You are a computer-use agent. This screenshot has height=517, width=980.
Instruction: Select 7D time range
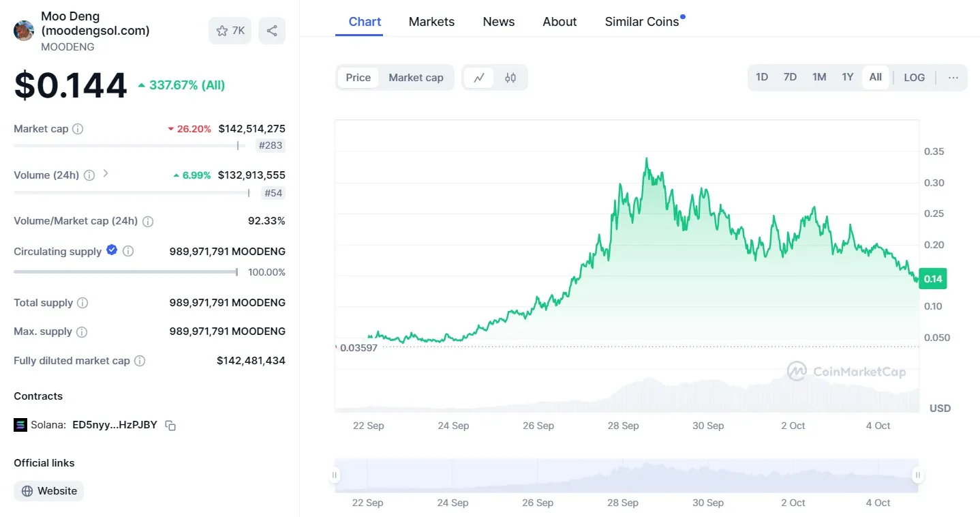(x=790, y=78)
